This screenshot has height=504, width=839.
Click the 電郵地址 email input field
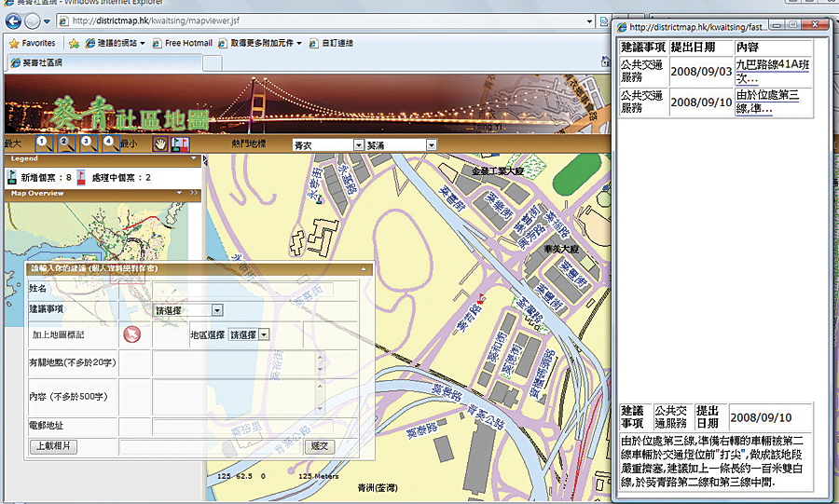(x=243, y=426)
